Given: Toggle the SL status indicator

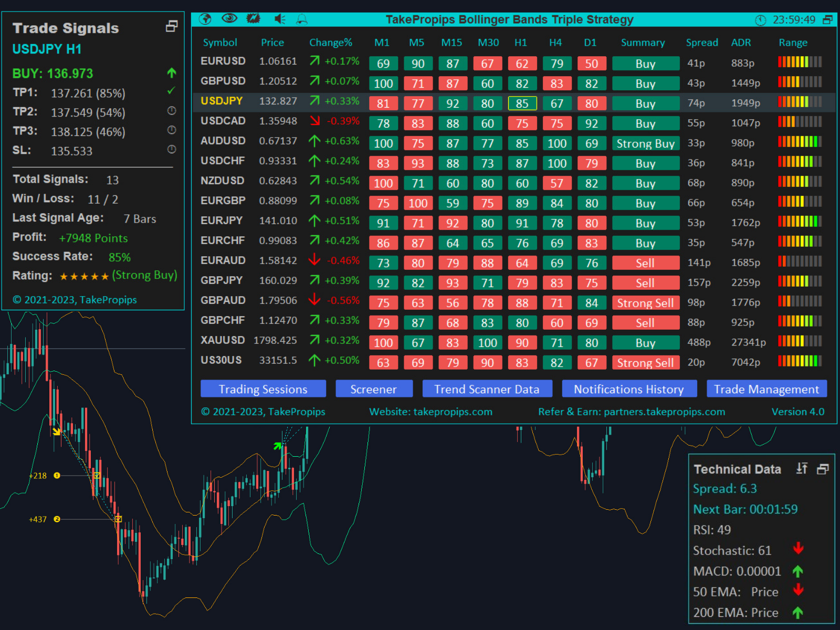Looking at the screenshot, I should [x=171, y=151].
